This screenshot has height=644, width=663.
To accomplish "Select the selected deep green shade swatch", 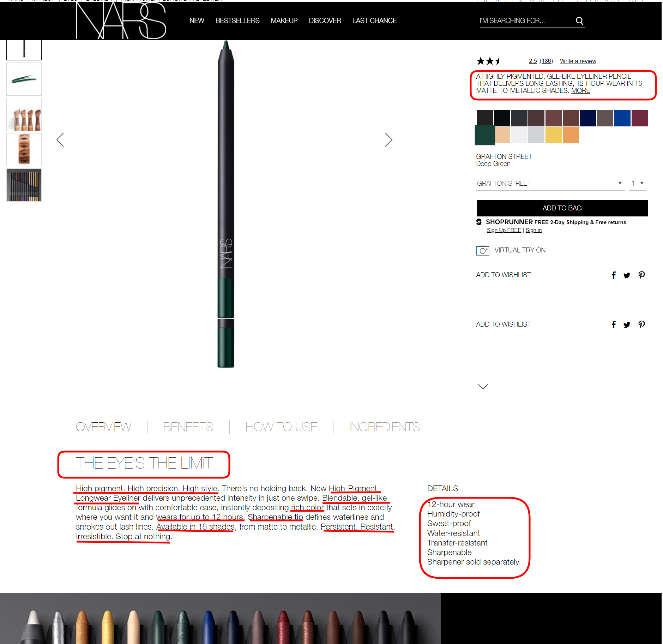I will tap(484, 135).
